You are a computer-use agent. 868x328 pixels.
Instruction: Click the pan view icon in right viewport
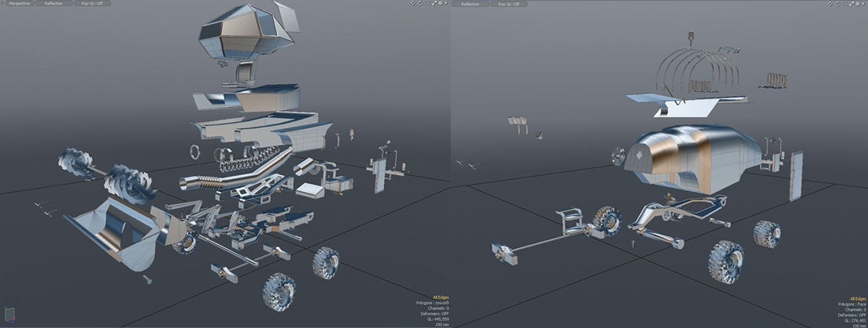tap(830, 4)
